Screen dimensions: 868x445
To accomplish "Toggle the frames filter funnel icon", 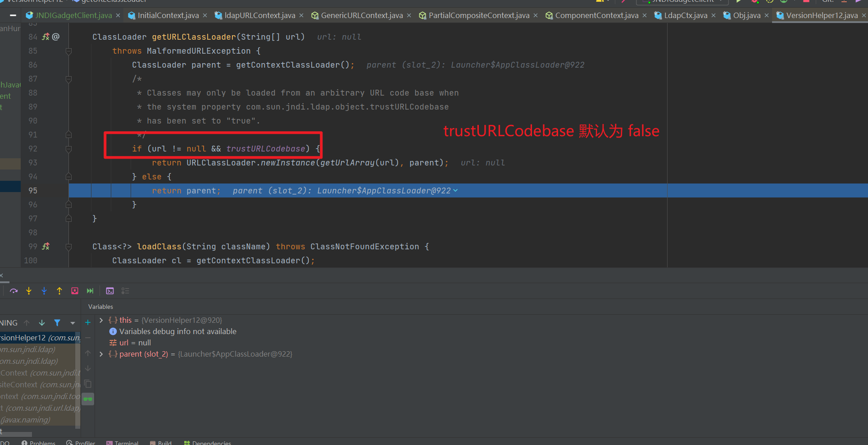I will click(57, 323).
